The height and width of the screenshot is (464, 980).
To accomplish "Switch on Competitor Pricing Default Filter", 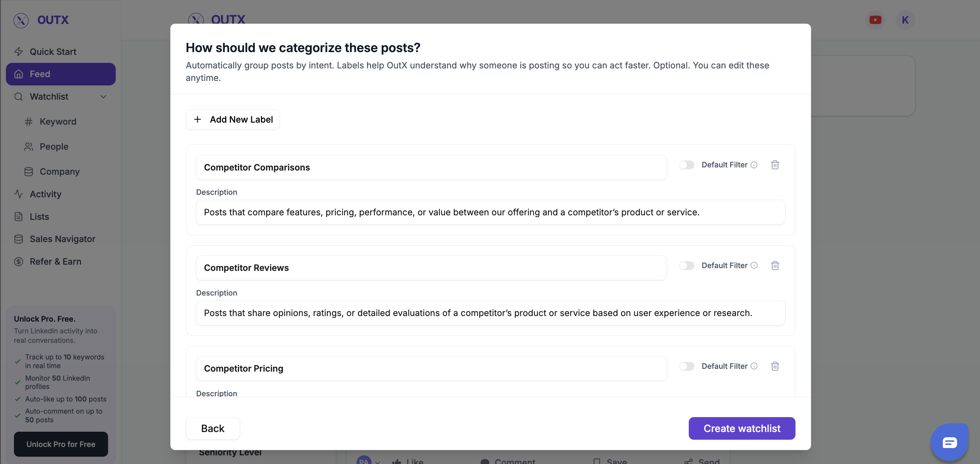I will pyautogui.click(x=686, y=366).
